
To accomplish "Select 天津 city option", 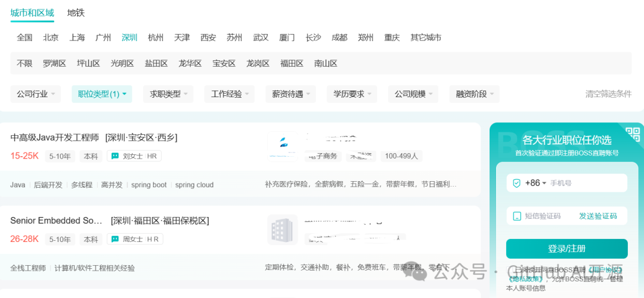I will [x=182, y=38].
